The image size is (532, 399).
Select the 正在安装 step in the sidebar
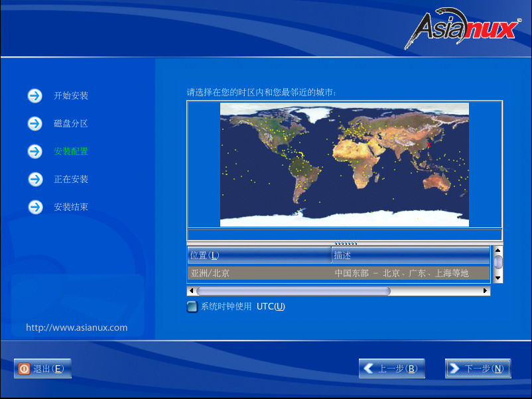click(70, 179)
